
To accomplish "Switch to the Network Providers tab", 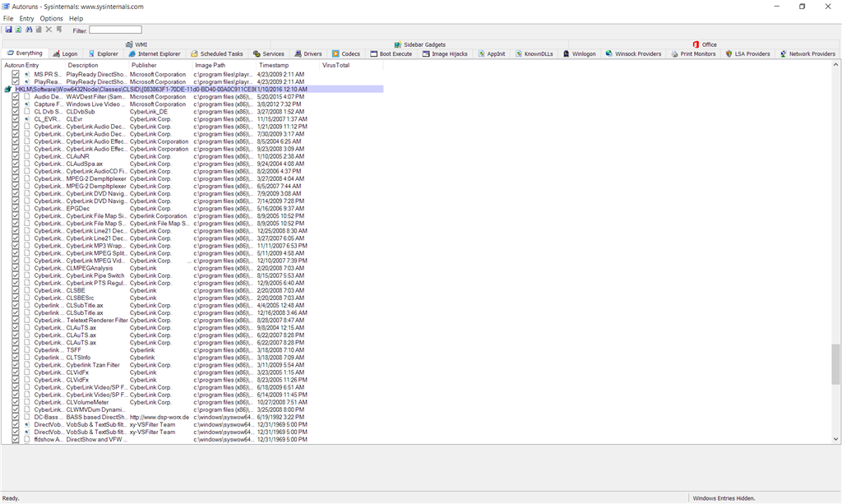I will tap(807, 53).
